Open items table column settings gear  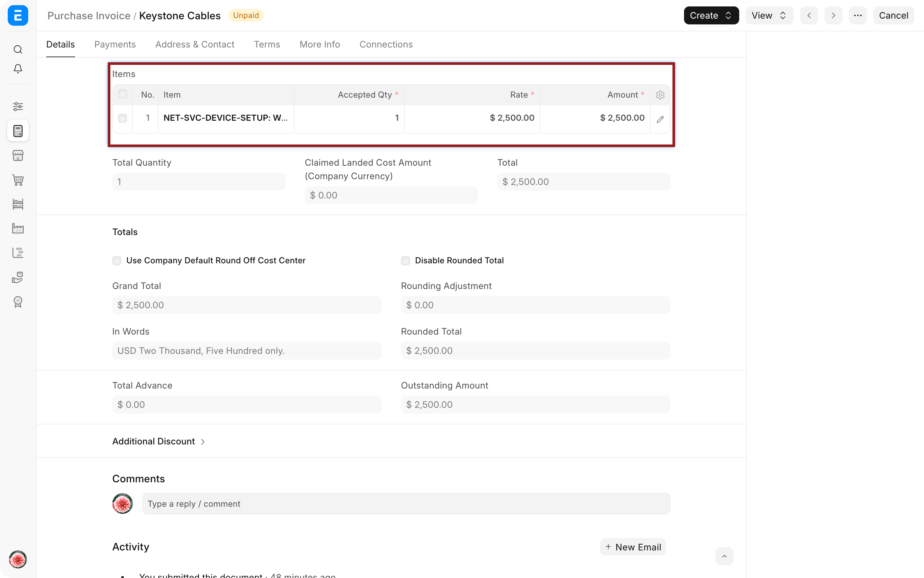coord(660,95)
